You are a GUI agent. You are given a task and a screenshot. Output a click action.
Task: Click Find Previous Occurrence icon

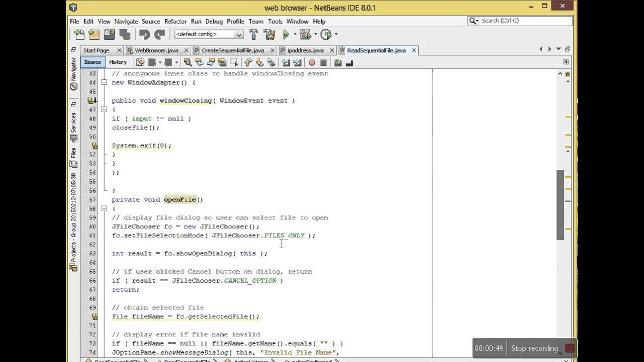click(x=199, y=62)
